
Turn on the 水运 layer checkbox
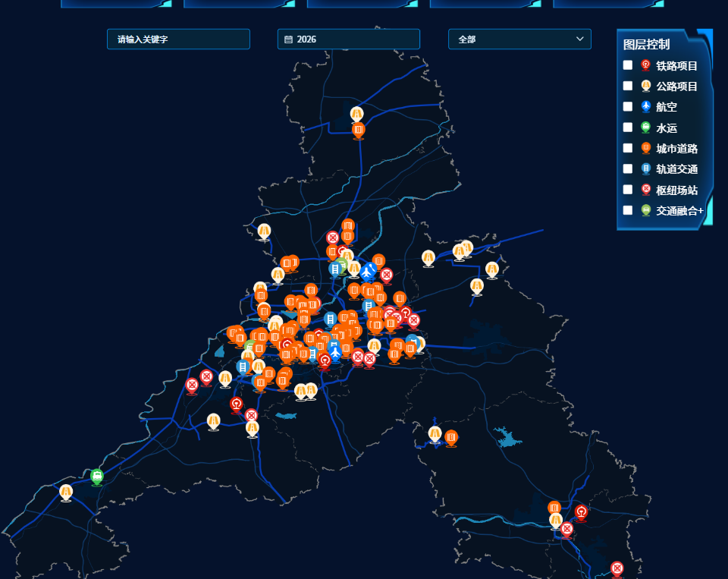click(628, 127)
